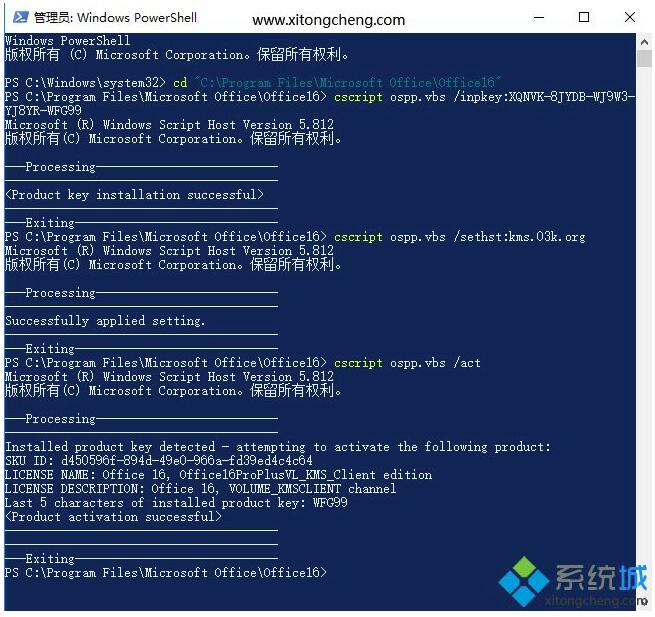Image resolution: width=655 pixels, height=617 pixels.
Task: Click the 'Product activation successful' output line
Action: point(113,517)
